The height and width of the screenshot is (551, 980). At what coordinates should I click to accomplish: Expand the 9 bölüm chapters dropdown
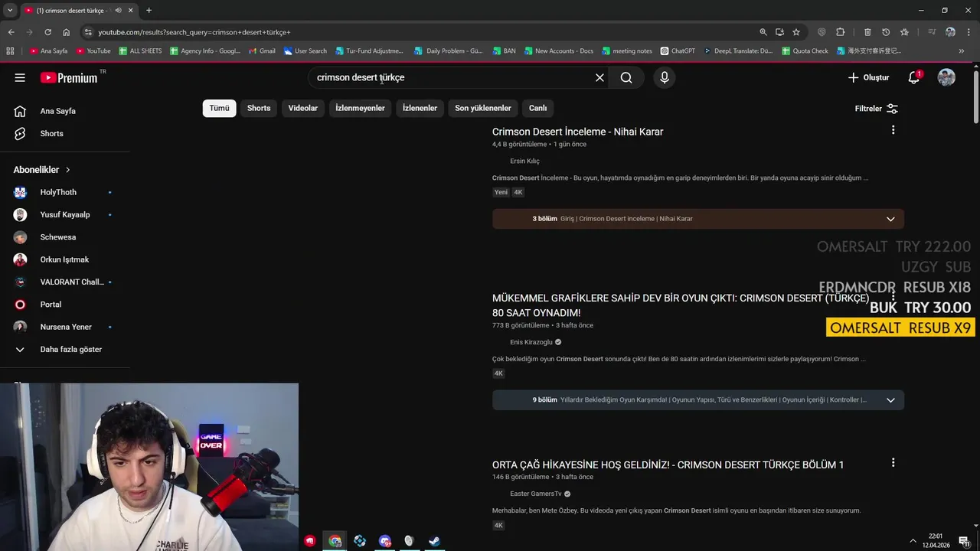pos(890,400)
